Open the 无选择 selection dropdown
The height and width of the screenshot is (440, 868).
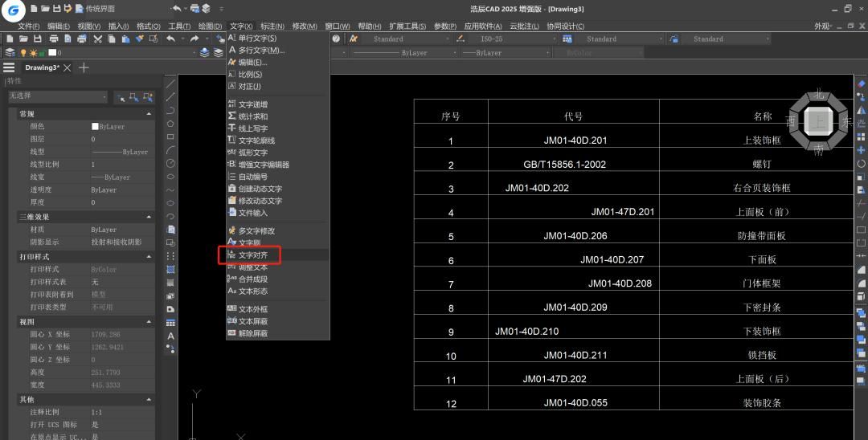point(58,96)
